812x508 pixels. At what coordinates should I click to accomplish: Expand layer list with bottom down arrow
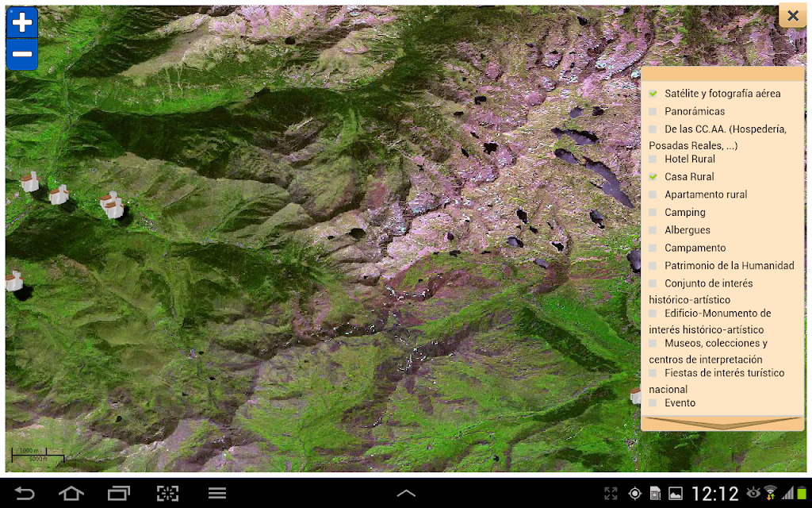coord(722,423)
